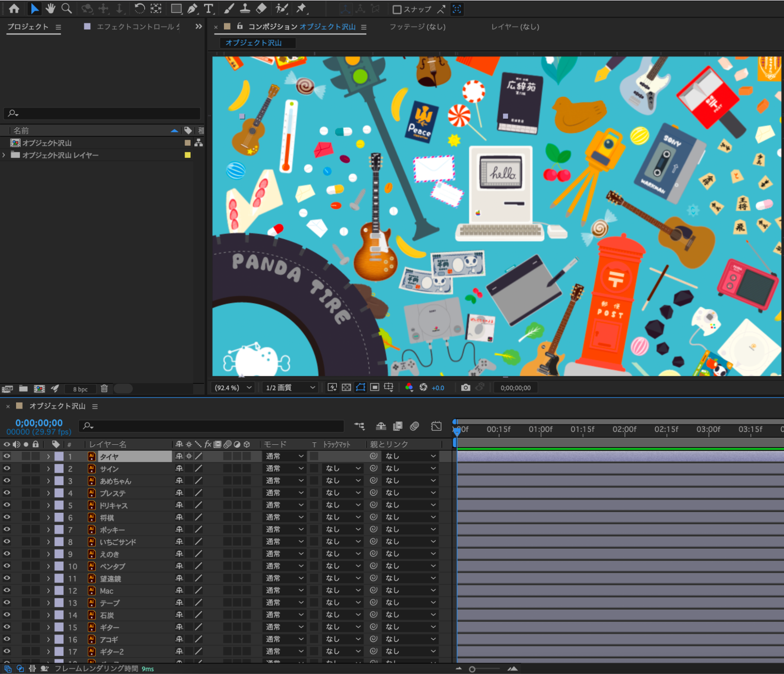This screenshot has width=784, height=674.
Task: Open the 1/2 画質 resolution dropdown
Action: click(x=290, y=388)
